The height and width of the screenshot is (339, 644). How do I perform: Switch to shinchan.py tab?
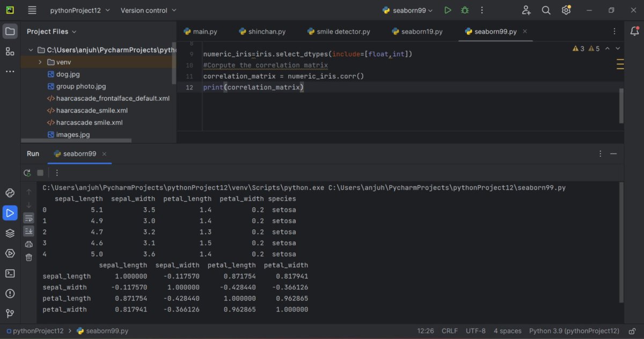pos(262,32)
